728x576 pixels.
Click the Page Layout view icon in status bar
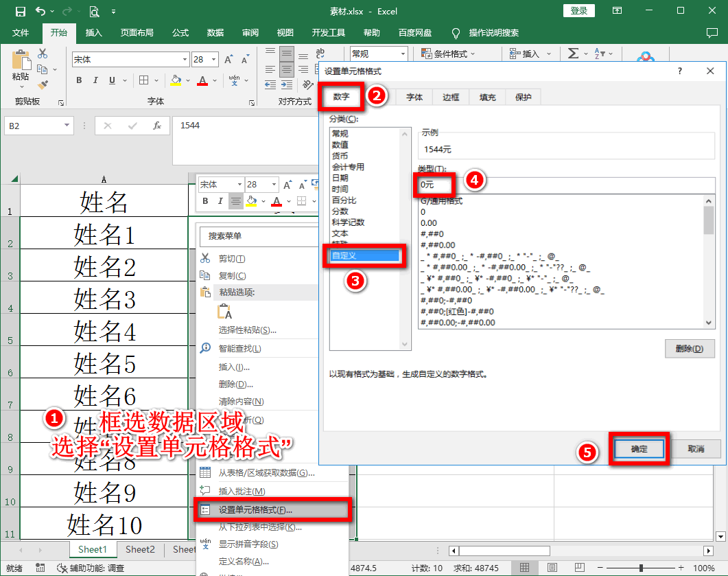tap(552, 567)
